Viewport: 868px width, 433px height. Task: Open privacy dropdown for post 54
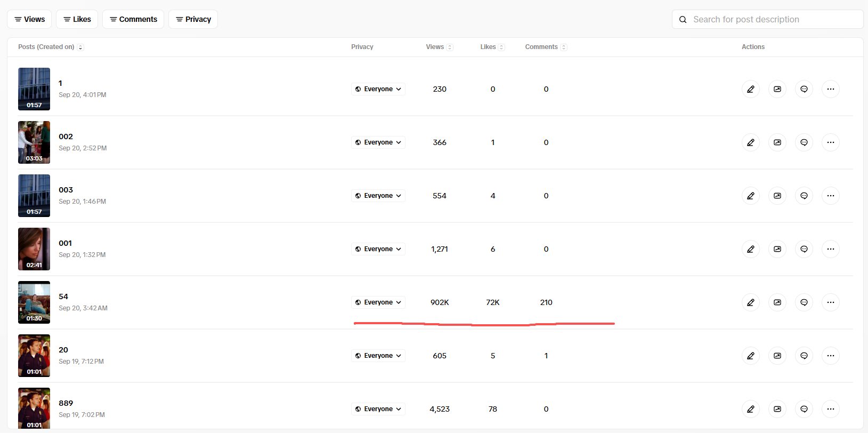pos(378,302)
